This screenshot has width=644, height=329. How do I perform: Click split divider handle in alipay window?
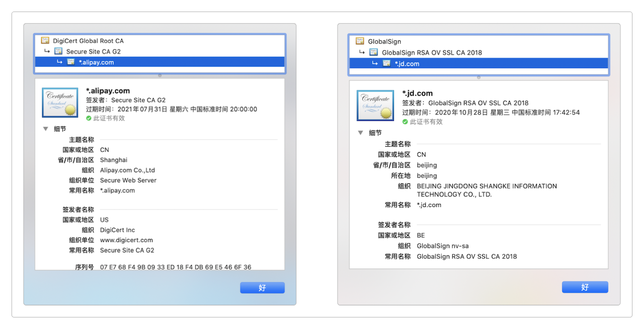point(159,76)
